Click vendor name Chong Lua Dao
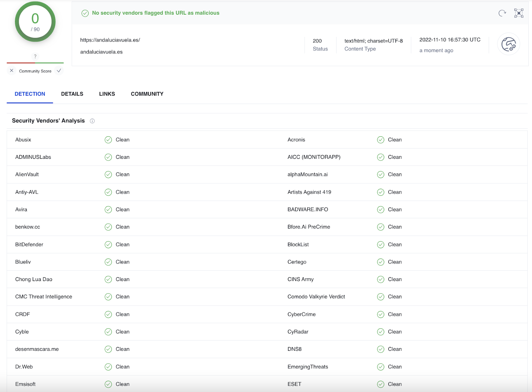Screen dimensions: 532x392 point(34,279)
